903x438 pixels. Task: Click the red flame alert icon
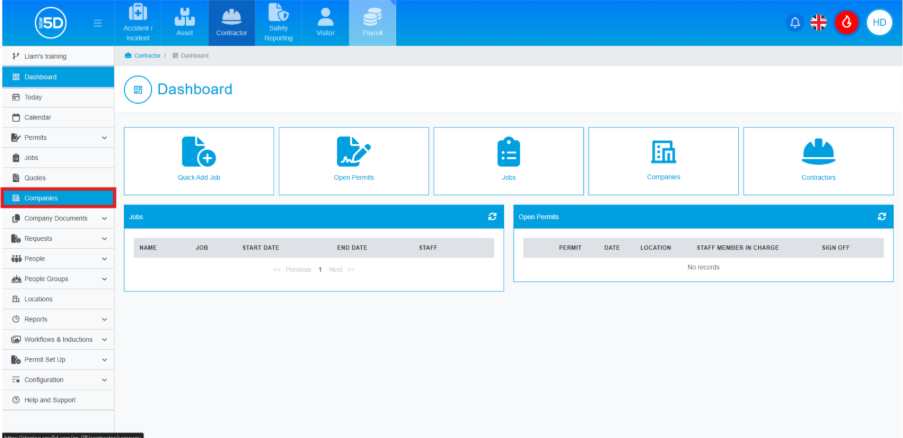pyautogui.click(x=846, y=22)
